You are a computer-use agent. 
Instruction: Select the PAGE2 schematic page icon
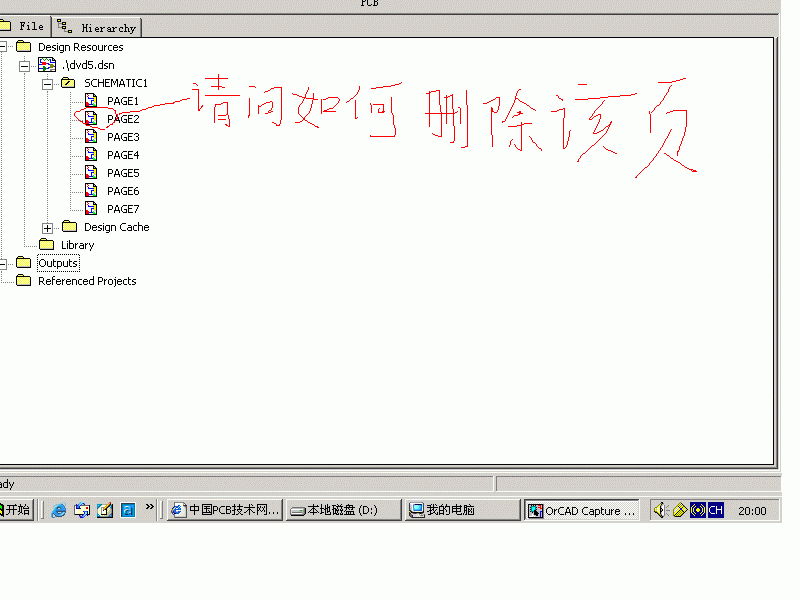(91, 118)
